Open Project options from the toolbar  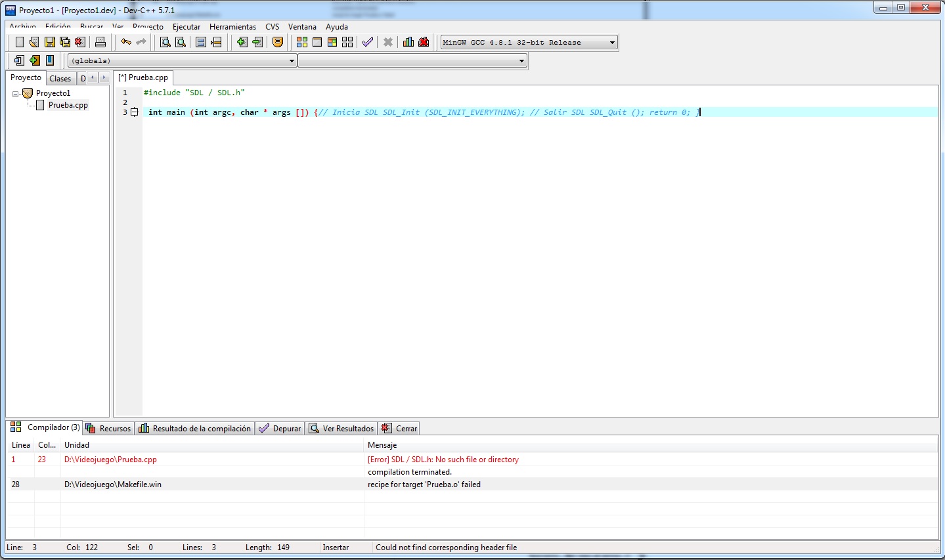(278, 42)
